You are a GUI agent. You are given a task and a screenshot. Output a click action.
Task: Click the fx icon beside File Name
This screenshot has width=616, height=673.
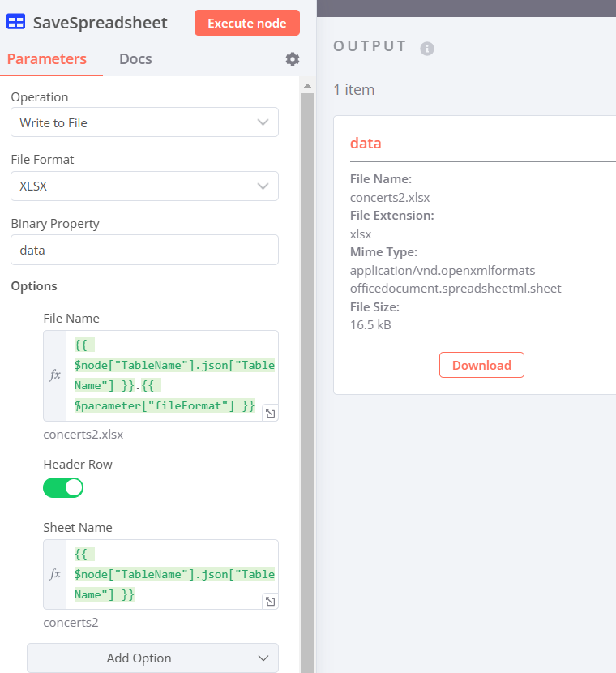[x=54, y=375]
